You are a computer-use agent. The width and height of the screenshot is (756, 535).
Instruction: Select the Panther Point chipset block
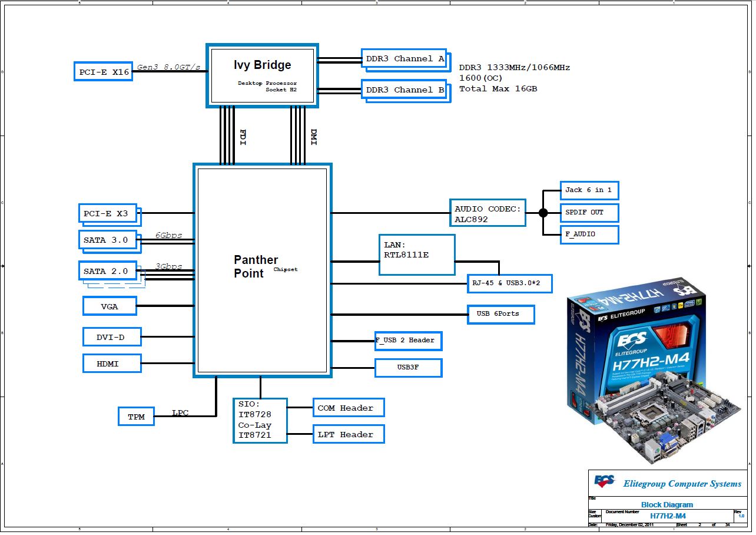point(262,270)
